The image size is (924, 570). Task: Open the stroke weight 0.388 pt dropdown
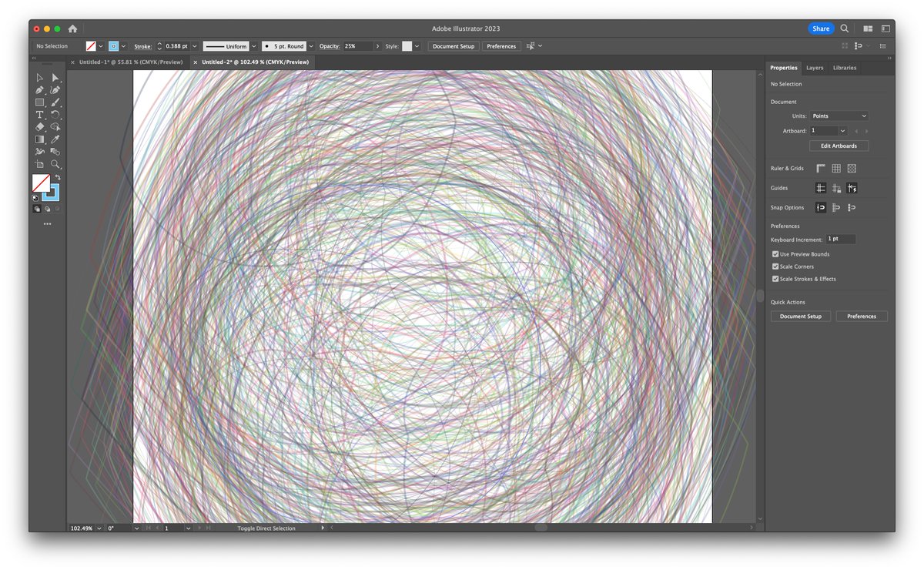point(194,46)
